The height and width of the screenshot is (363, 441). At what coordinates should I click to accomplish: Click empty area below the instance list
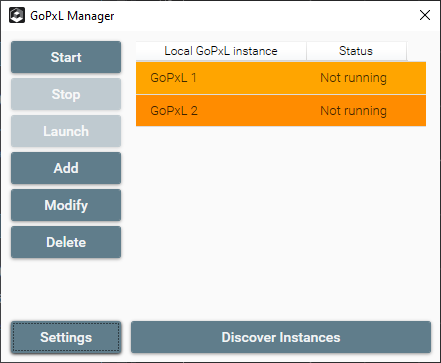pos(281,220)
